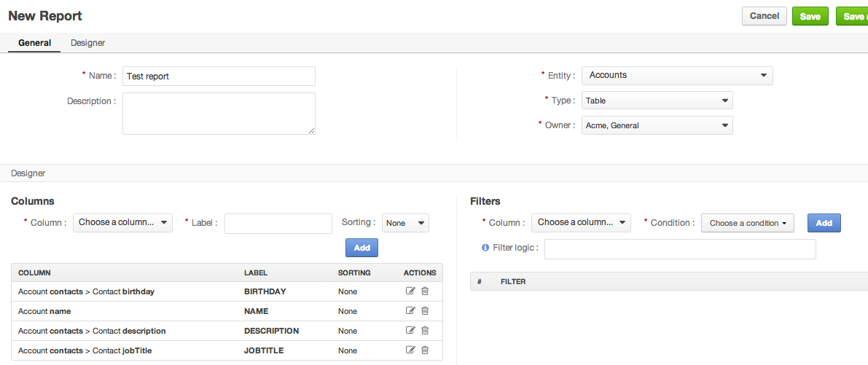The image size is (868, 365).
Task: Edit the NAME column row
Action: (410, 311)
